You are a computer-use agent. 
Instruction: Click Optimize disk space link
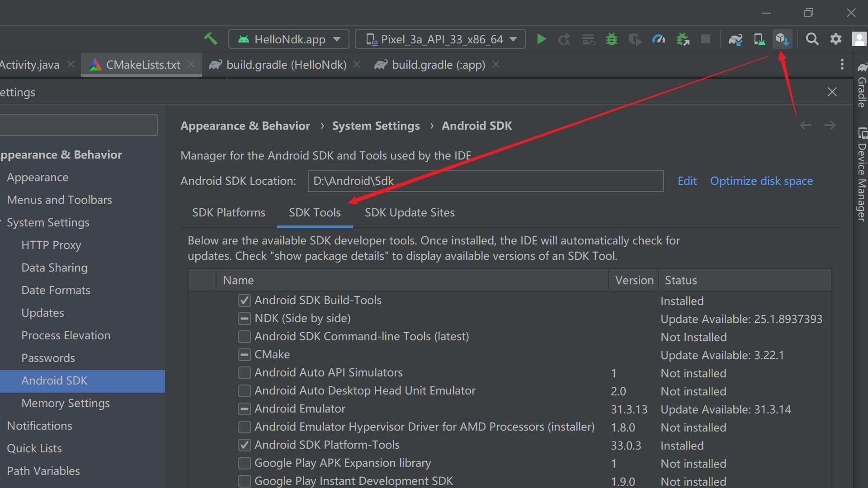761,181
